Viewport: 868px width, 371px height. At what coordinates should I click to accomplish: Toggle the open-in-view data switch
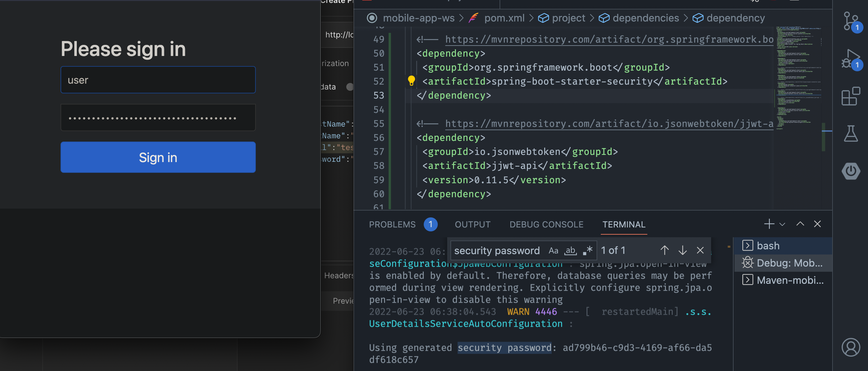(349, 87)
